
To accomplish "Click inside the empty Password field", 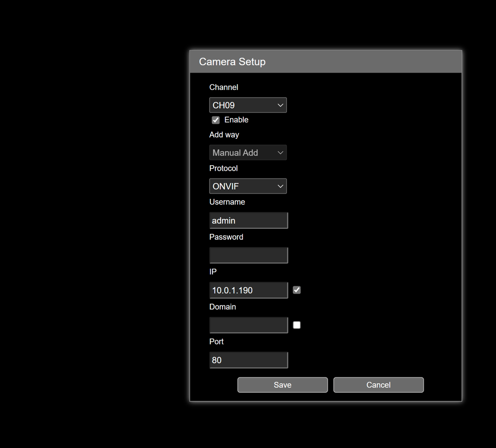I will 248,255.
